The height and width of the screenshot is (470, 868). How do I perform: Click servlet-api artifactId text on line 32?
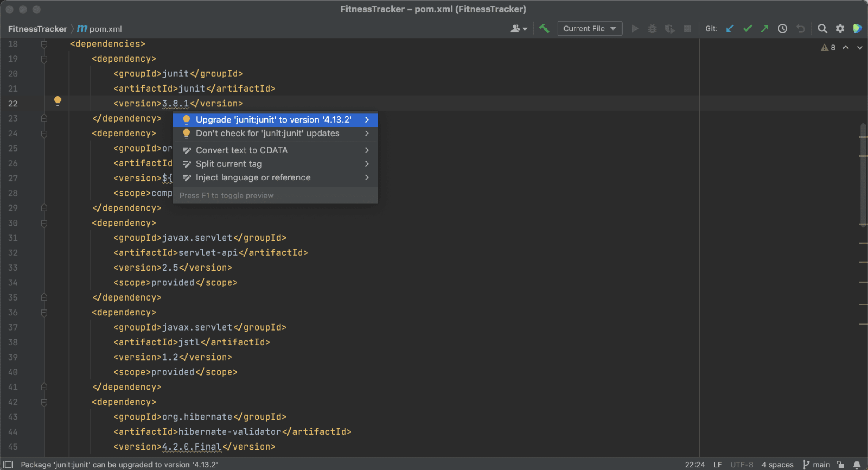tap(208, 253)
